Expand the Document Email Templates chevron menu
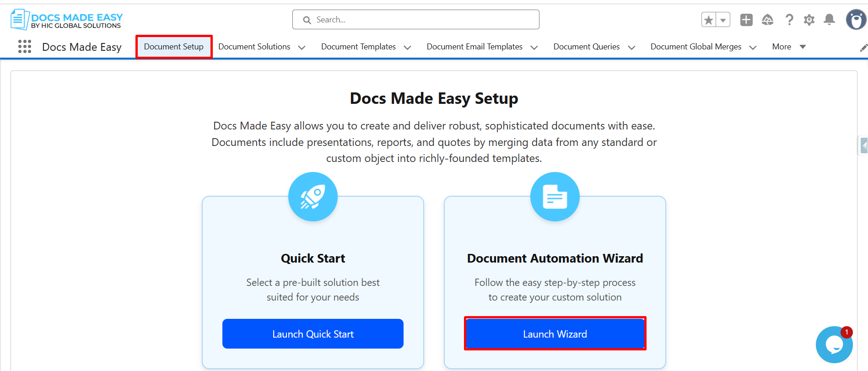This screenshot has height=371, width=868. [534, 47]
